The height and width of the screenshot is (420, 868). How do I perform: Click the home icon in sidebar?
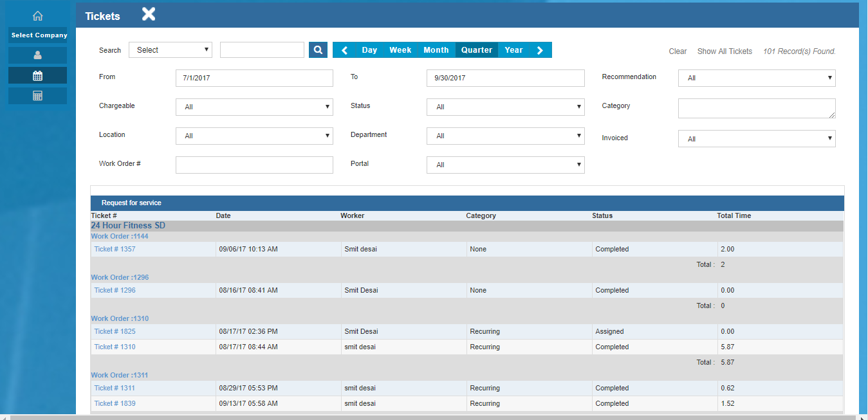(37, 16)
